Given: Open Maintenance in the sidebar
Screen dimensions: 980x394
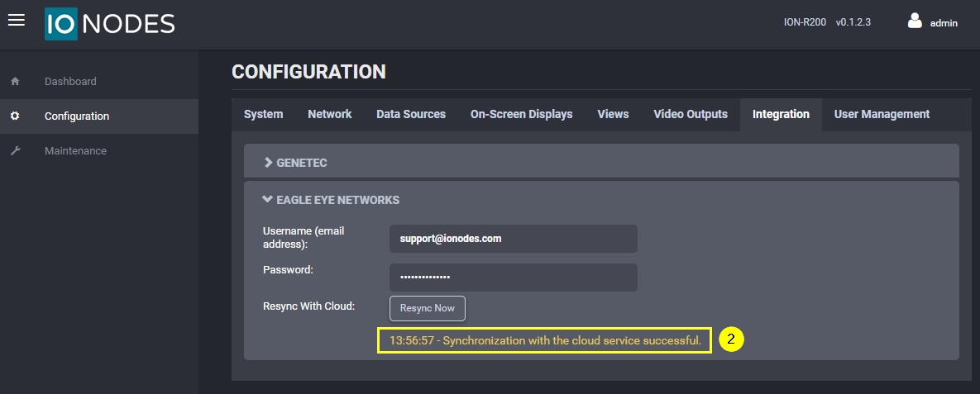Looking at the screenshot, I should coord(75,151).
